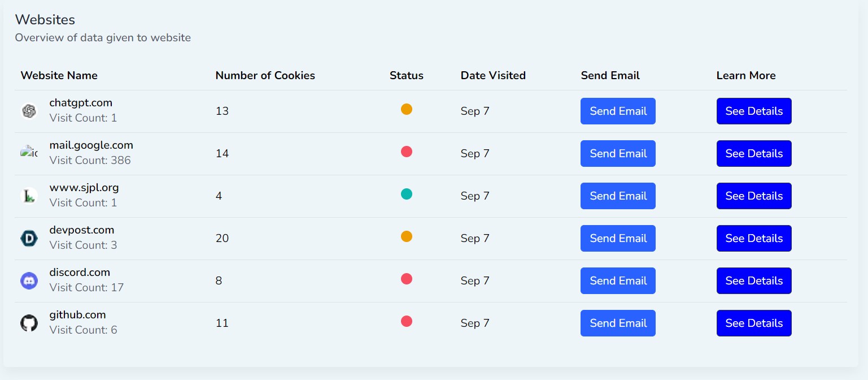Click the broken mail.google.com icon
Image resolution: width=868 pixels, height=380 pixels.
[x=29, y=153]
